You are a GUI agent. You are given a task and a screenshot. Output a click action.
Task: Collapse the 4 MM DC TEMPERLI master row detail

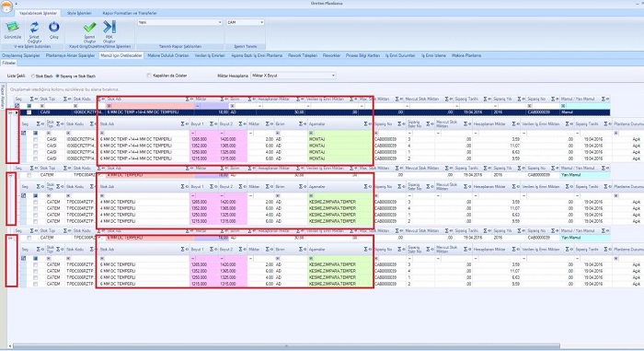11,175
